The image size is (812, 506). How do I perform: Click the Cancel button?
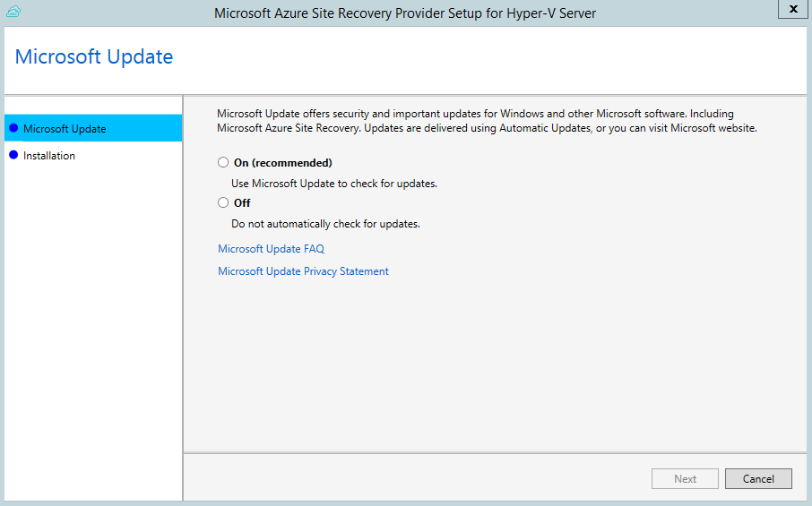pos(758,478)
